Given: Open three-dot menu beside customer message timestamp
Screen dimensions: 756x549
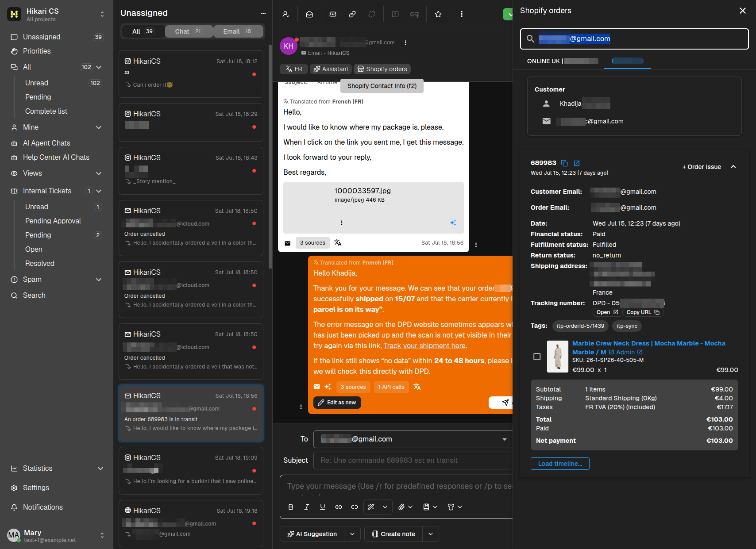Looking at the screenshot, I should pyautogui.click(x=476, y=245).
